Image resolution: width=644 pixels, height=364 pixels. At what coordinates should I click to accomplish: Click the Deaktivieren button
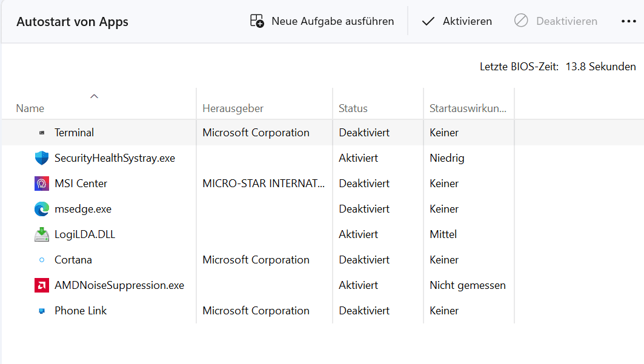(556, 21)
